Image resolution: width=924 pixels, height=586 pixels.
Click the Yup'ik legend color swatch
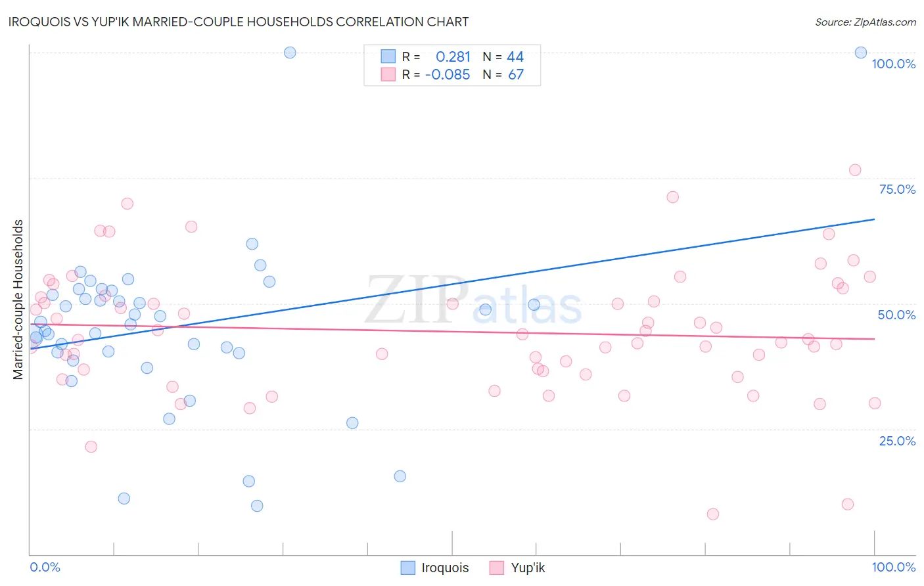coord(497,568)
